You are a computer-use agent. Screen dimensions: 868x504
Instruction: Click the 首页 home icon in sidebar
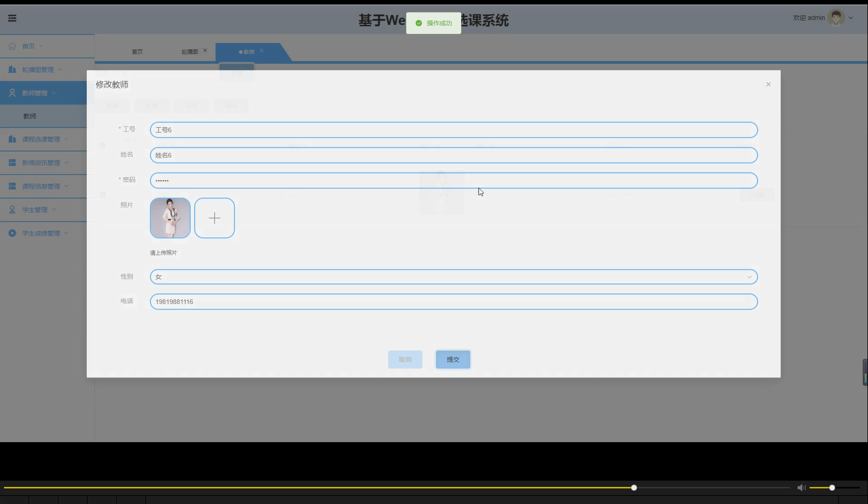11,46
